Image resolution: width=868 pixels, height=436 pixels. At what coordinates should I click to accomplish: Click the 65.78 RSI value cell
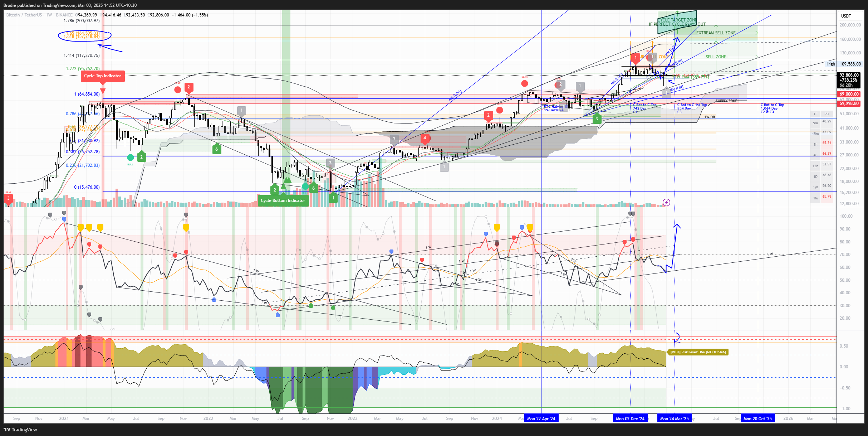click(827, 197)
